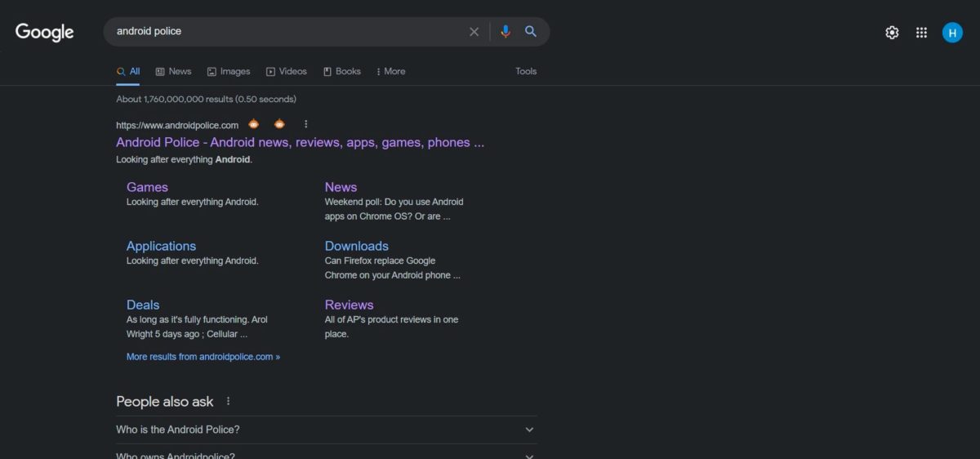The width and height of the screenshot is (980, 459).
Task: Switch to the Images tab
Action: [x=229, y=71]
